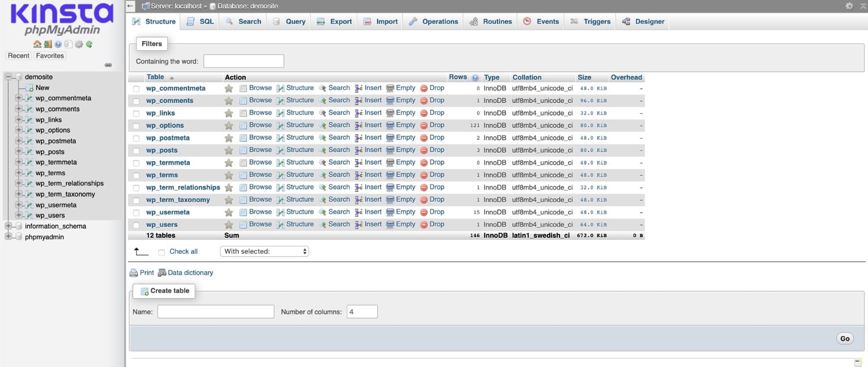Viewport: 868px width, 367px height.
Task: Reload the navigation panel with refresh icon
Action: [x=89, y=44]
